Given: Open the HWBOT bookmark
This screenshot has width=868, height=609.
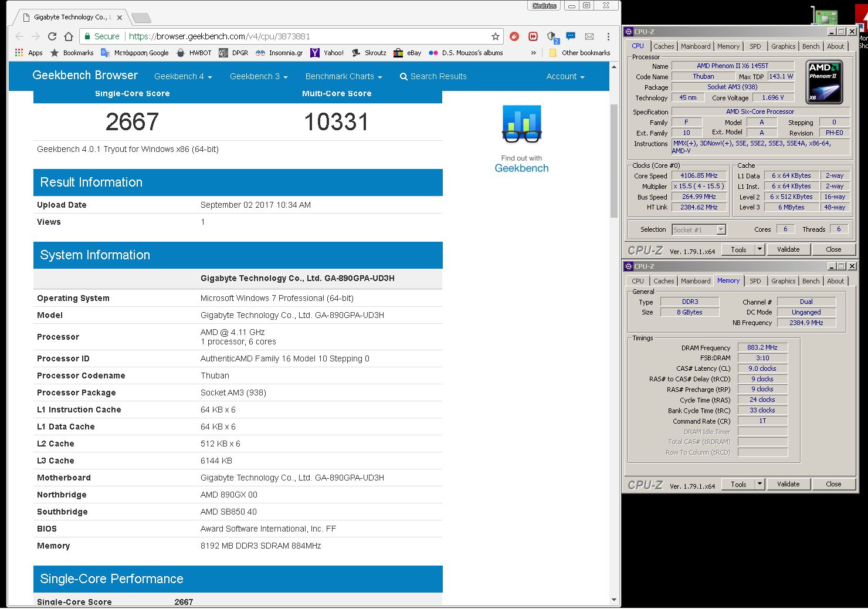Looking at the screenshot, I should click(194, 53).
